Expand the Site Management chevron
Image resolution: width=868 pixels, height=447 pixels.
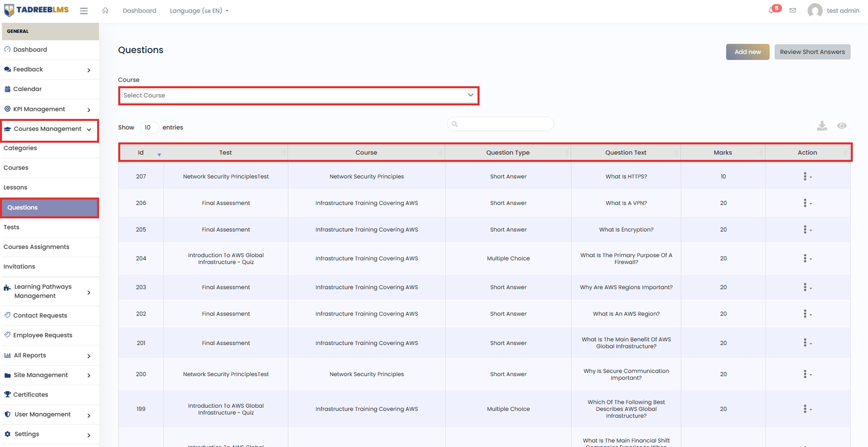pos(89,375)
